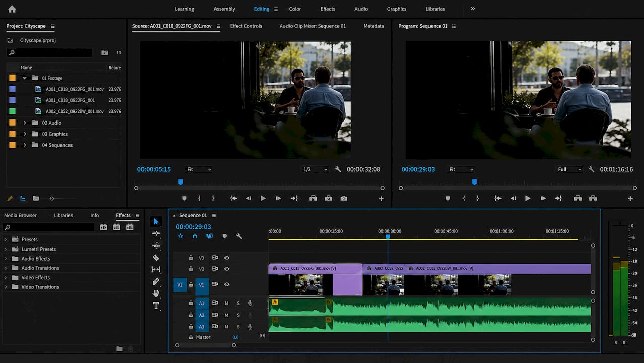Toggle V3 track output eye
Image resolution: width=644 pixels, height=363 pixels.
coord(227,258)
